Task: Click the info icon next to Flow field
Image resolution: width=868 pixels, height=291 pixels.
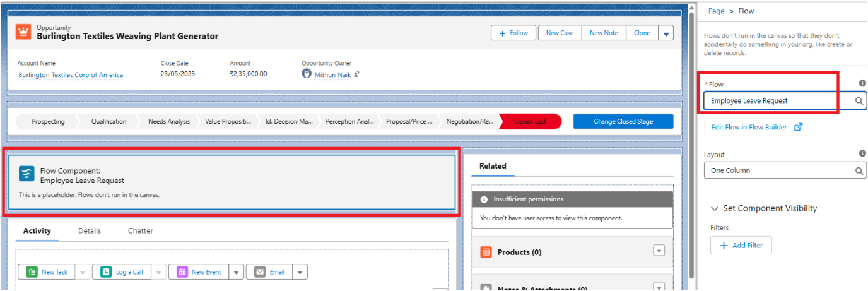Action: [862, 83]
